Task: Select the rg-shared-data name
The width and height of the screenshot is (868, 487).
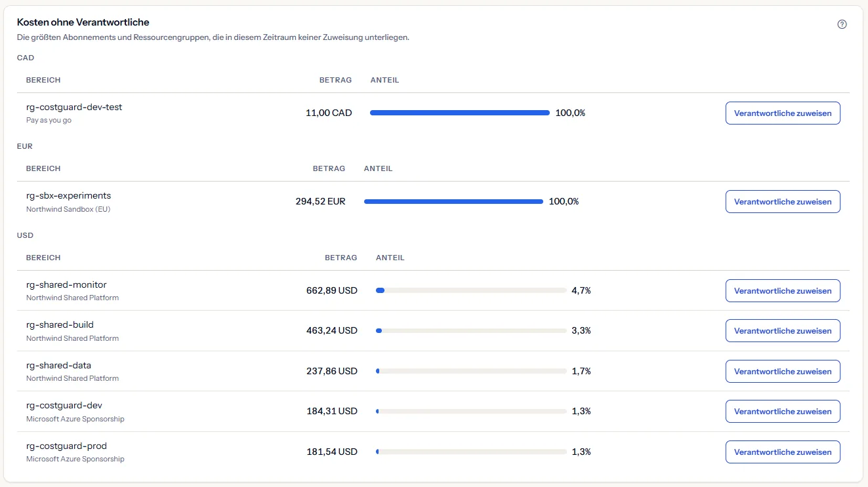Action: click(58, 365)
